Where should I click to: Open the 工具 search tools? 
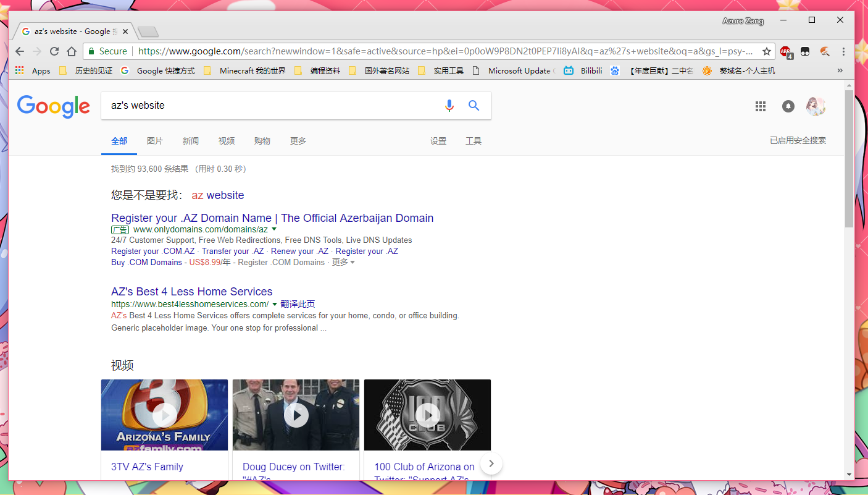coord(474,141)
